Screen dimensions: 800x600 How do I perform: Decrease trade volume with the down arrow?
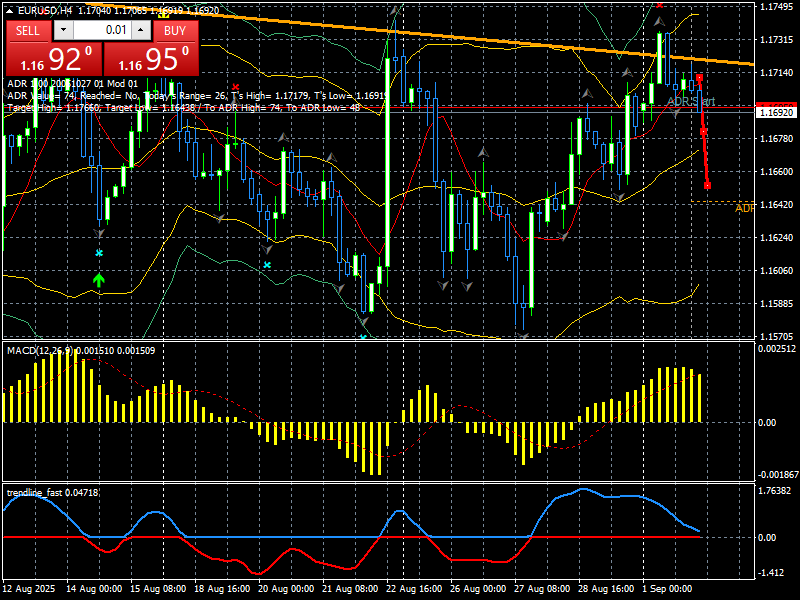pyautogui.click(x=63, y=30)
